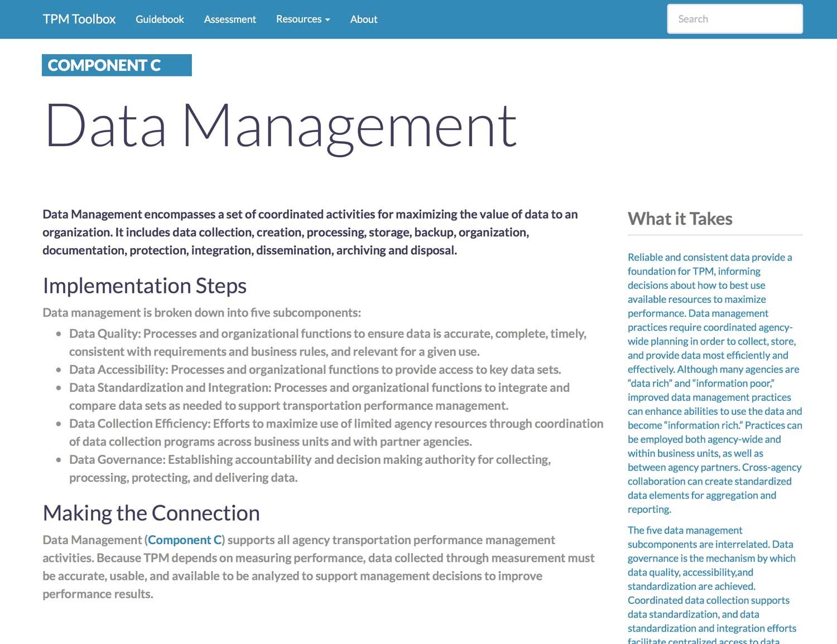The height and width of the screenshot is (644, 837).
Task: Select the COMPONENT C label banner
Action: tap(117, 65)
